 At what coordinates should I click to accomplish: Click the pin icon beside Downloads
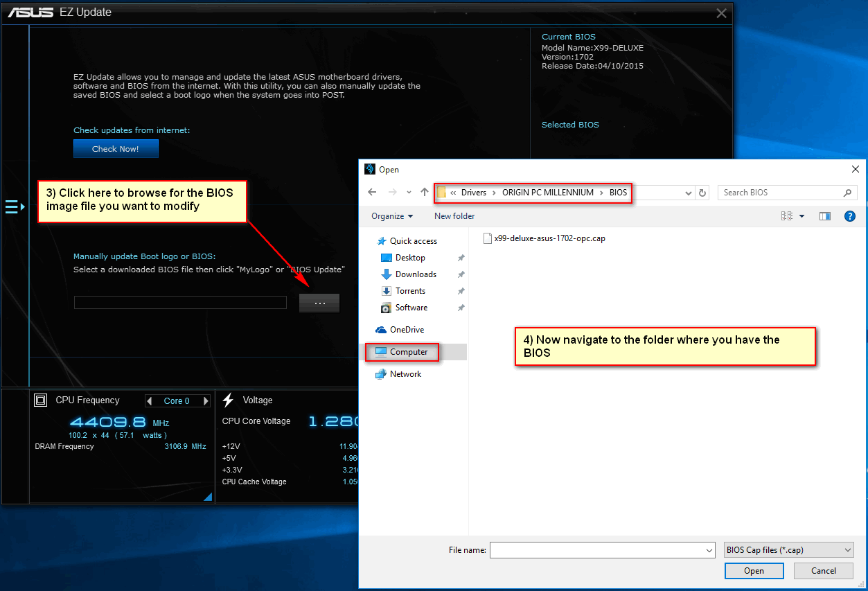pos(461,274)
